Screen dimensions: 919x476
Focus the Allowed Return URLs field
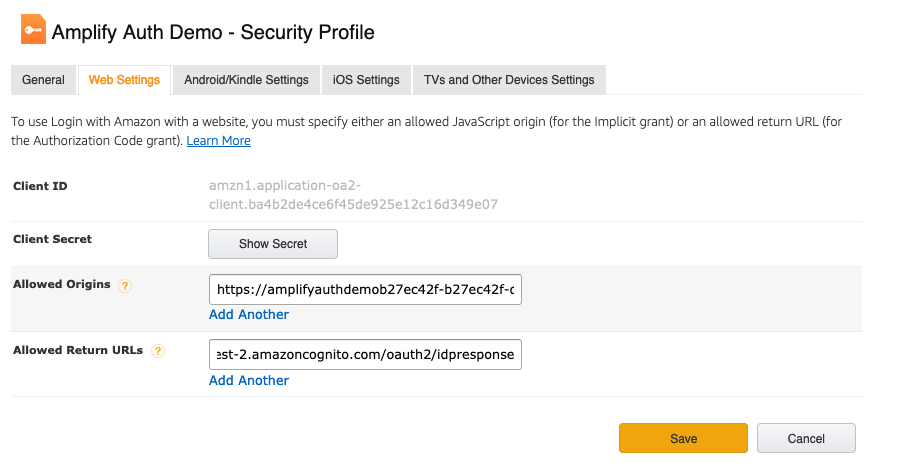click(x=365, y=354)
